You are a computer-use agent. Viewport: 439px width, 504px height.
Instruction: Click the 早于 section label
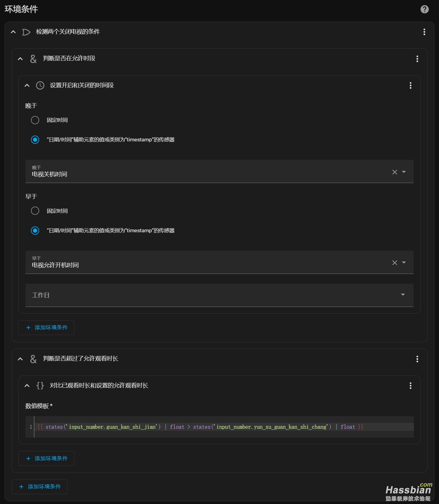point(31,196)
